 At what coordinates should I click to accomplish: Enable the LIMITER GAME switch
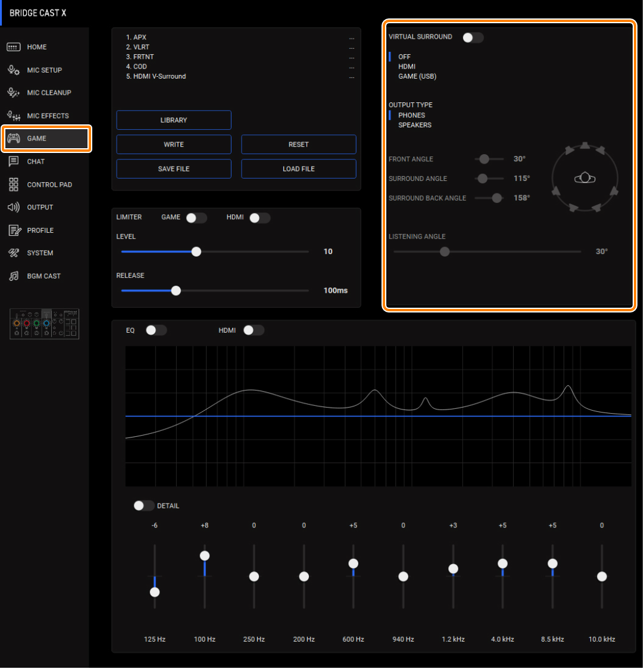[196, 218]
